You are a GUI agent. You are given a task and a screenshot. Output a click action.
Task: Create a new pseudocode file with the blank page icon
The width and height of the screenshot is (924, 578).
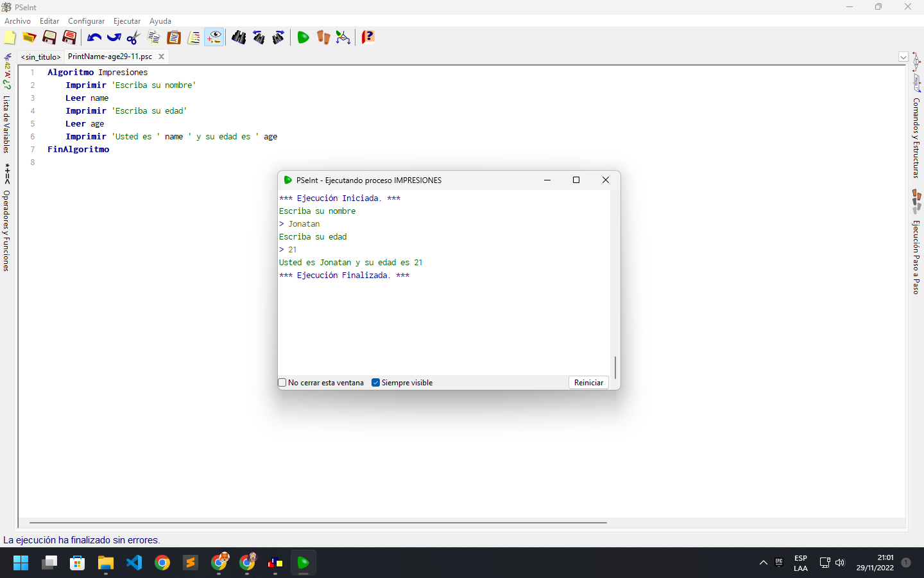[10, 37]
